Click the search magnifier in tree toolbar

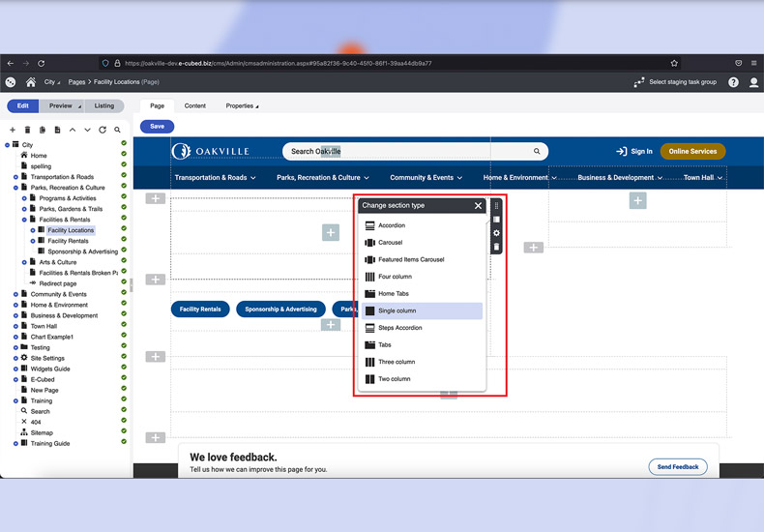point(117,130)
